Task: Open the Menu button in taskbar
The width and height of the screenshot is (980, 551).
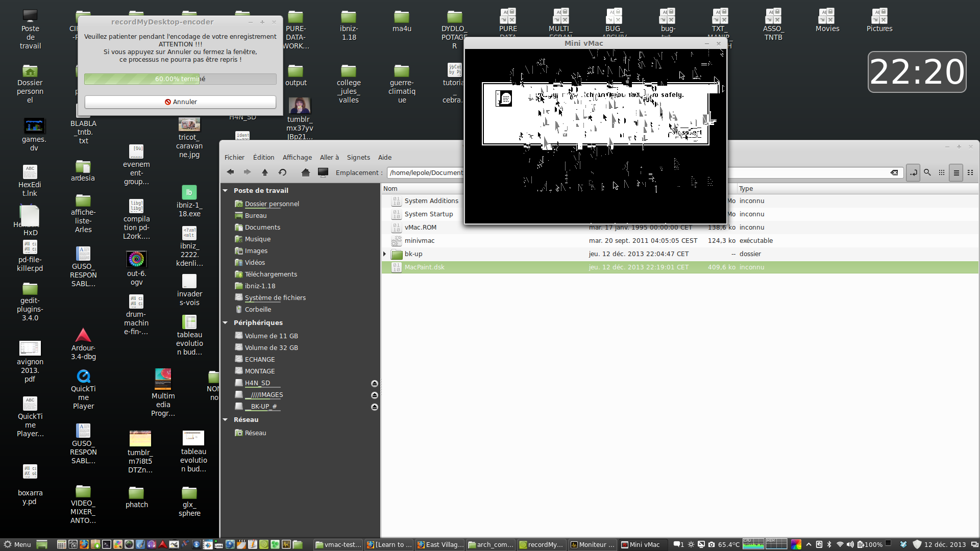Action: (x=17, y=544)
